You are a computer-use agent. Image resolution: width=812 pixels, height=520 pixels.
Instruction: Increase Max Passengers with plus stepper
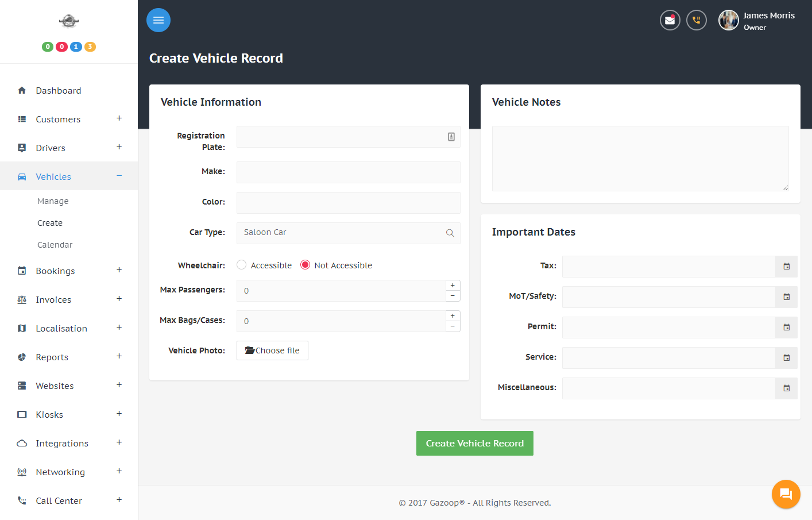pyautogui.click(x=453, y=286)
